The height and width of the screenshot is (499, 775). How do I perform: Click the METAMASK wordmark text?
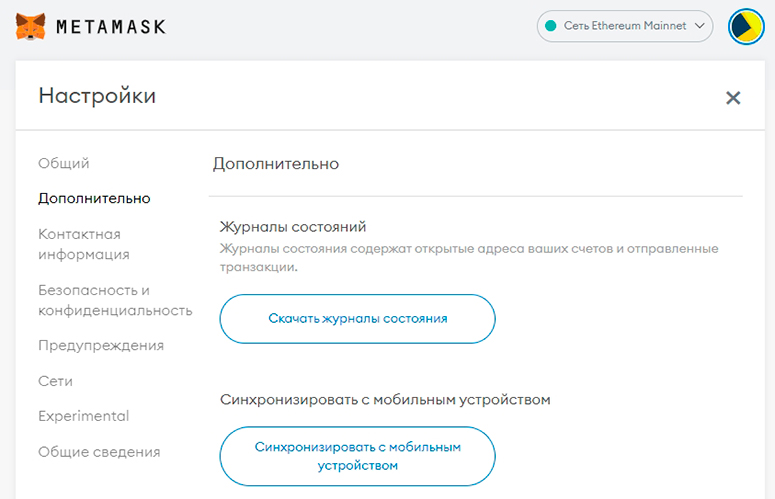[x=111, y=27]
